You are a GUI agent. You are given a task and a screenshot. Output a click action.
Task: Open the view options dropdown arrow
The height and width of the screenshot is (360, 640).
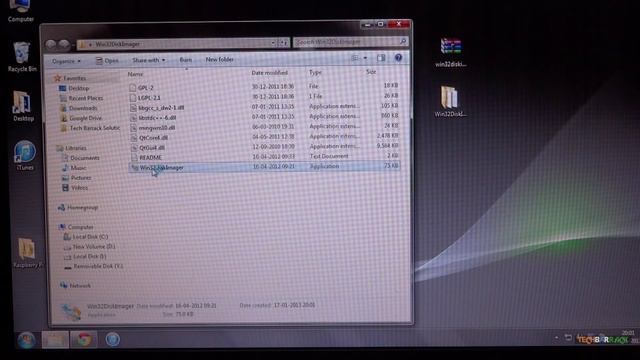(365, 58)
